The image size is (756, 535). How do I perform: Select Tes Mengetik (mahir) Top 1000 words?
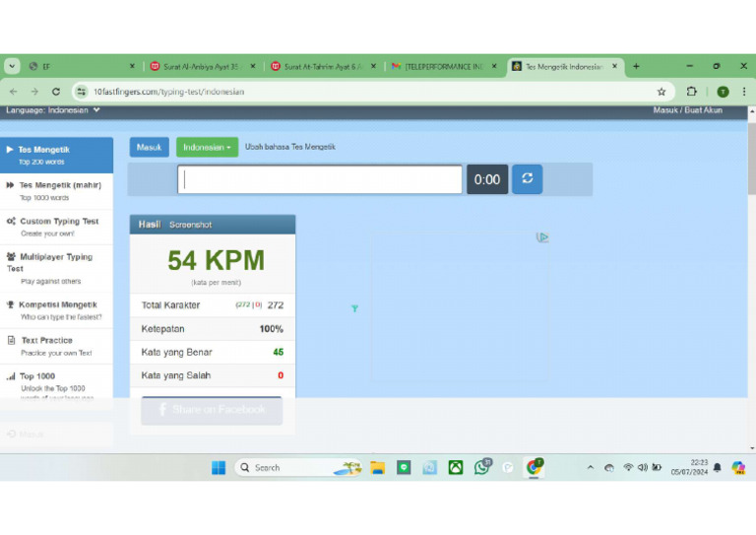pyautogui.click(x=56, y=191)
